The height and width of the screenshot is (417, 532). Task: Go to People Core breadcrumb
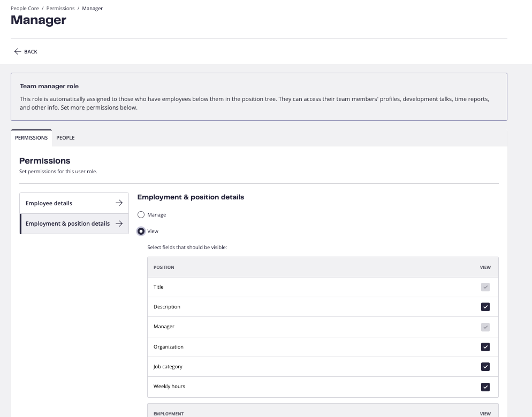pos(25,9)
